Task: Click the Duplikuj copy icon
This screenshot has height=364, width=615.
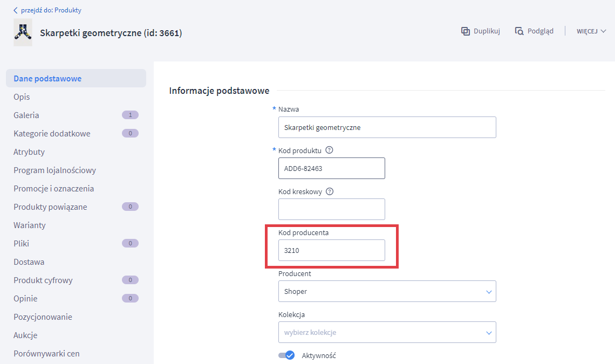Action: [x=465, y=31]
